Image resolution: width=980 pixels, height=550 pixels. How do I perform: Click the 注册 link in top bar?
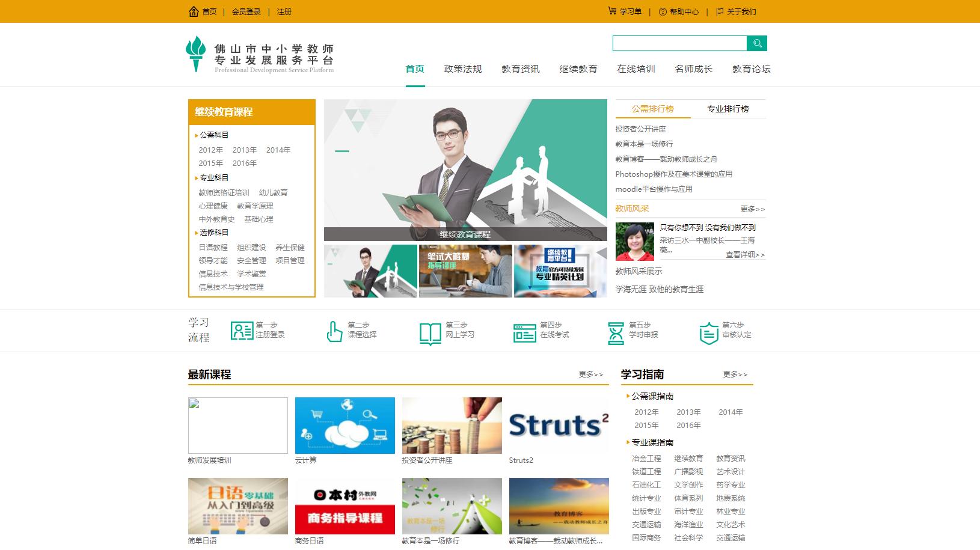(284, 11)
